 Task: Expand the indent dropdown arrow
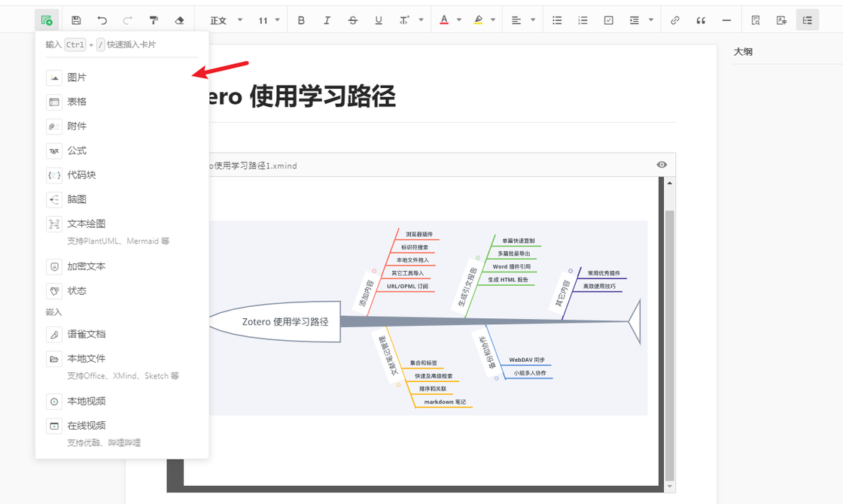pos(651,20)
